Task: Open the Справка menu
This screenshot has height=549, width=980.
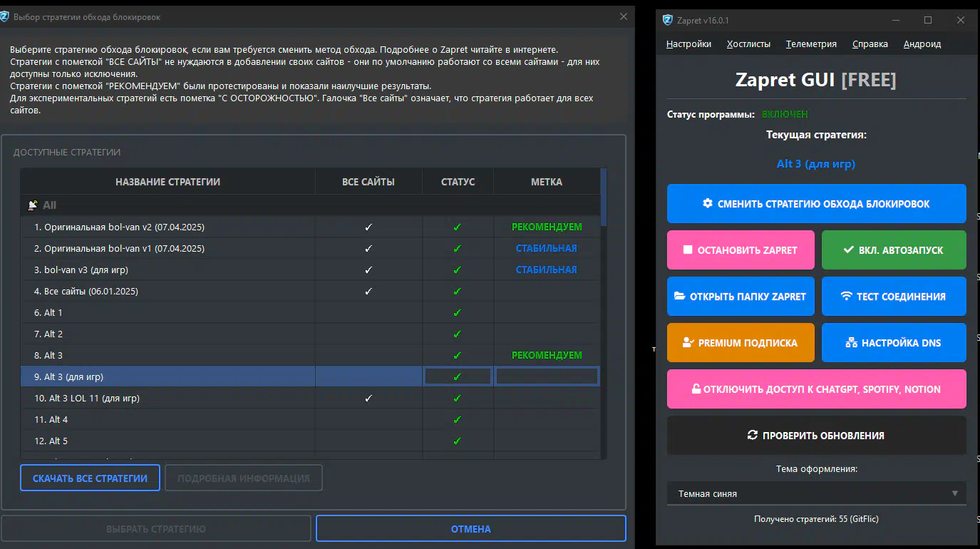Action: click(870, 43)
